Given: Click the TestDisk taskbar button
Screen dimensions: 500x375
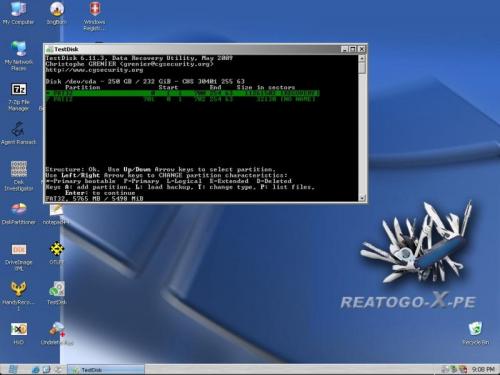Looking at the screenshot, I should 106,370.
